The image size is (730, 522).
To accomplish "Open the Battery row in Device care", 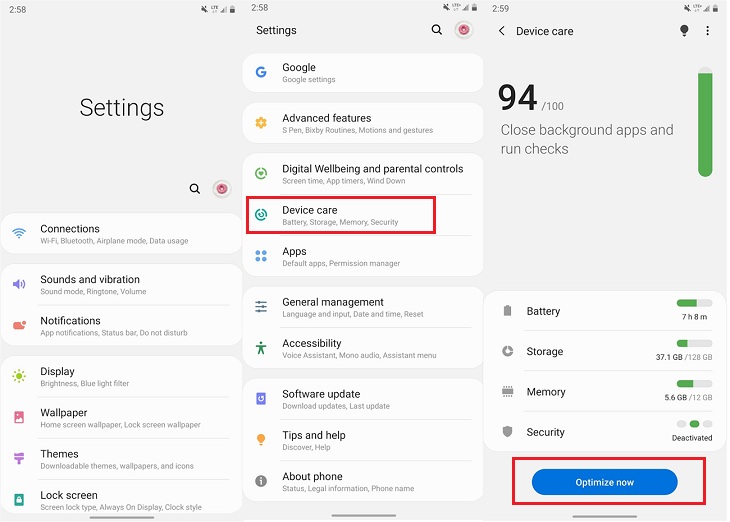I will tap(605, 311).
